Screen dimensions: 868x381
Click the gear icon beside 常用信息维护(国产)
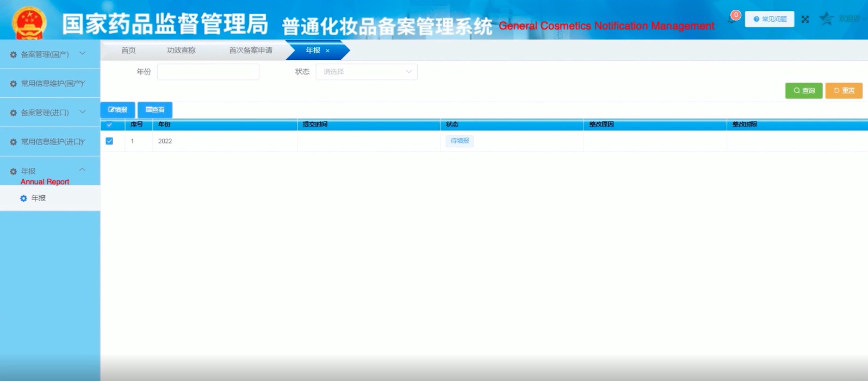pos(14,84)
